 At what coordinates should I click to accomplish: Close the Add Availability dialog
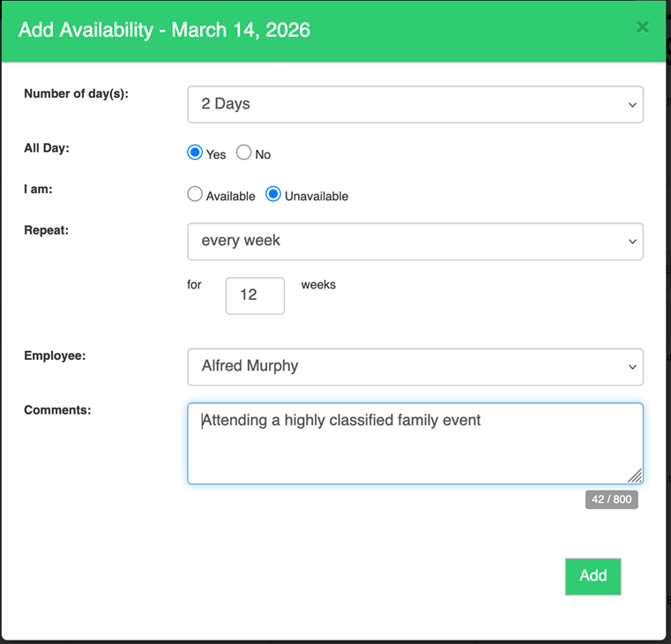[x=643, y=27]
